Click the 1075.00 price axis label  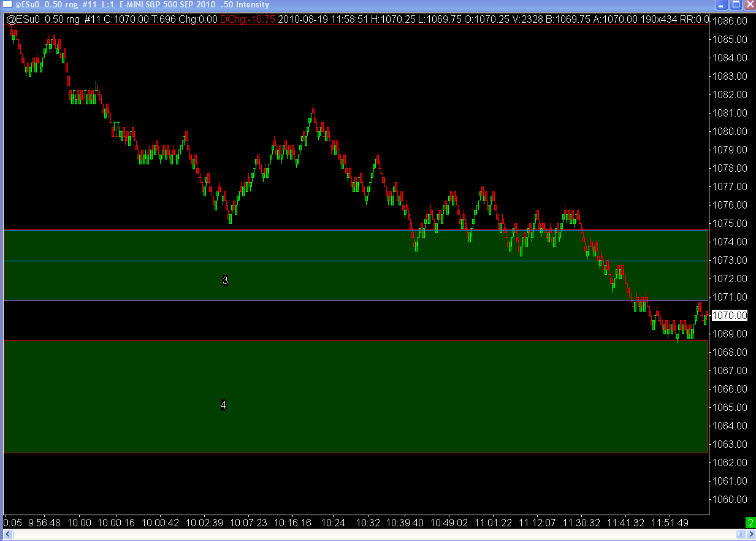click(x=730, y=223)
